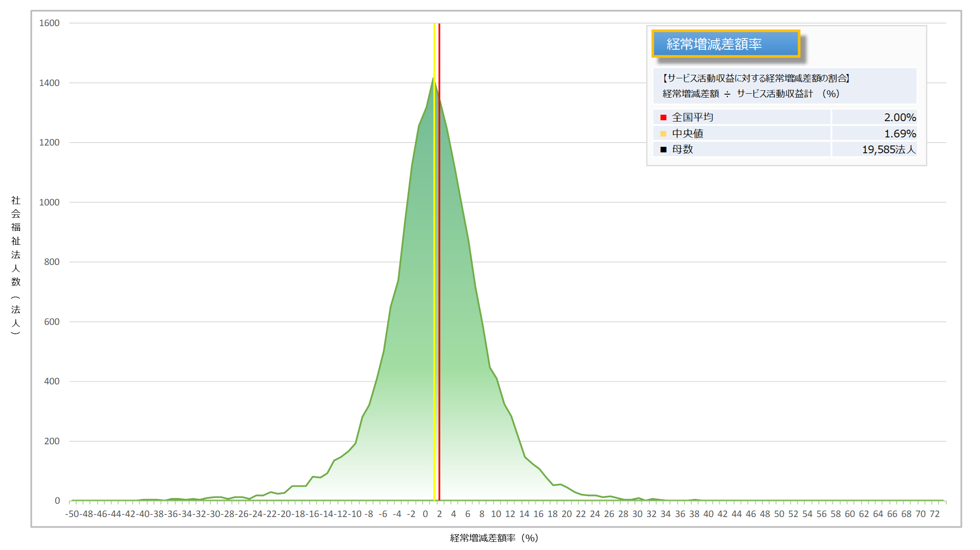
Task: Click the x-axis label 36
Action: click(680, 514)
